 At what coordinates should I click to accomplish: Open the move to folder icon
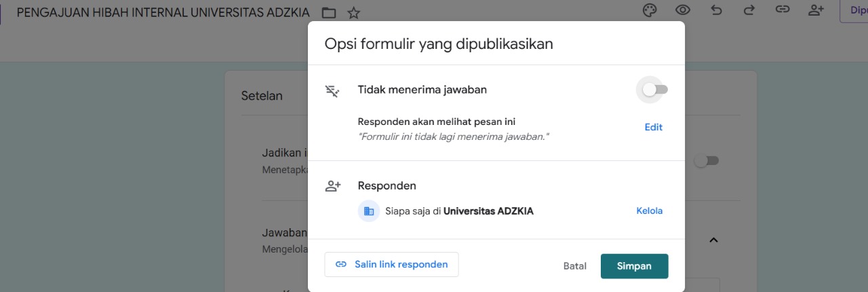click(329, 12)
